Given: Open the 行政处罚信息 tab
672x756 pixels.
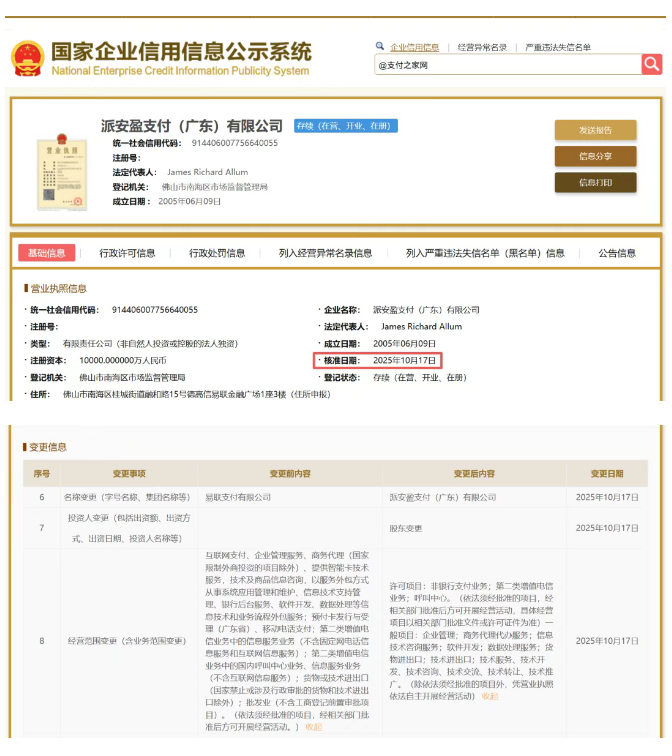Looking at the screenshot, I should point(217,253).
